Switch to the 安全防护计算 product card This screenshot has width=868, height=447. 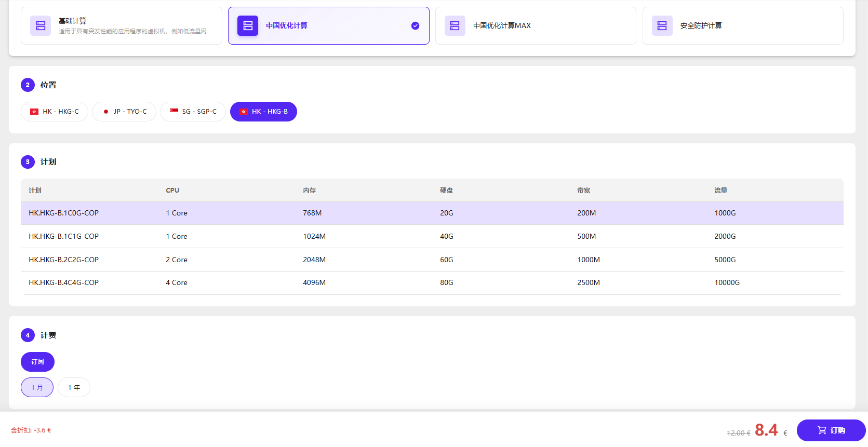click(x=742, y=26)
